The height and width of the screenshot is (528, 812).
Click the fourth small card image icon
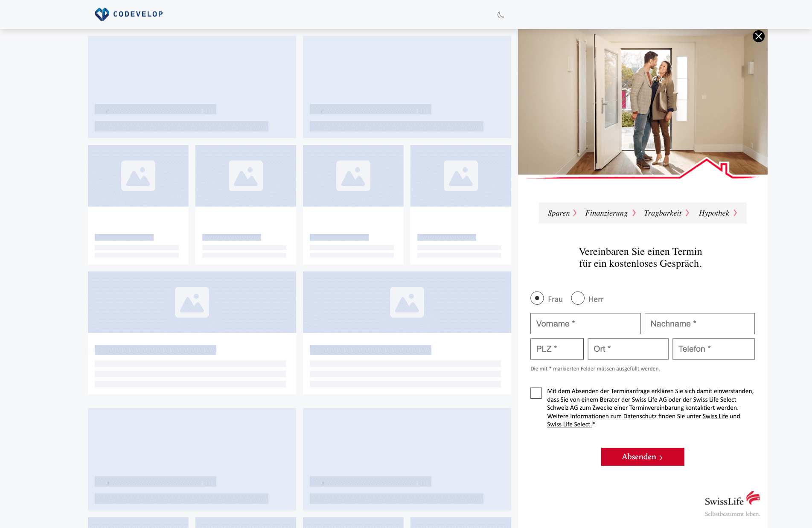point(461,176)
